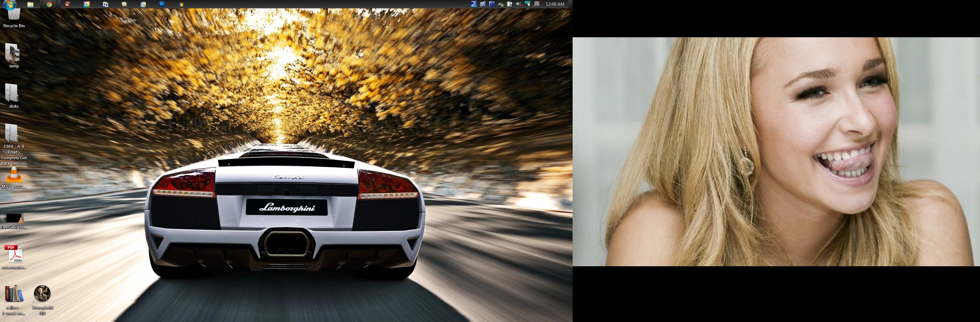This screenshot has width=980, height=322.
Task: Open the KeePass lock tray icon
Action: click(492, 4)
